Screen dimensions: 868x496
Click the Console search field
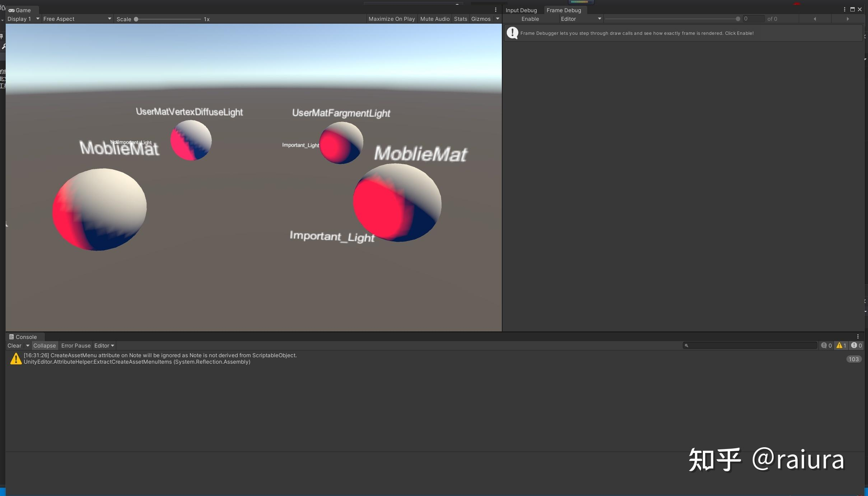[752, 345]
